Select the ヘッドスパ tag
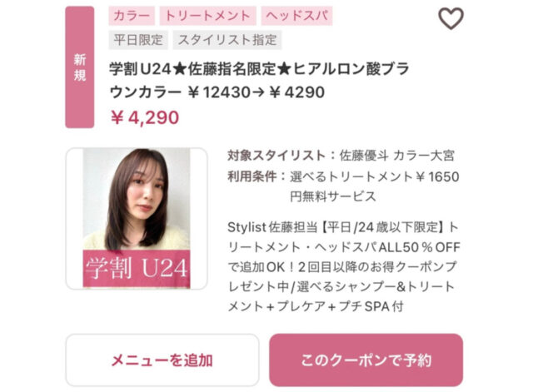 (296, 16)
